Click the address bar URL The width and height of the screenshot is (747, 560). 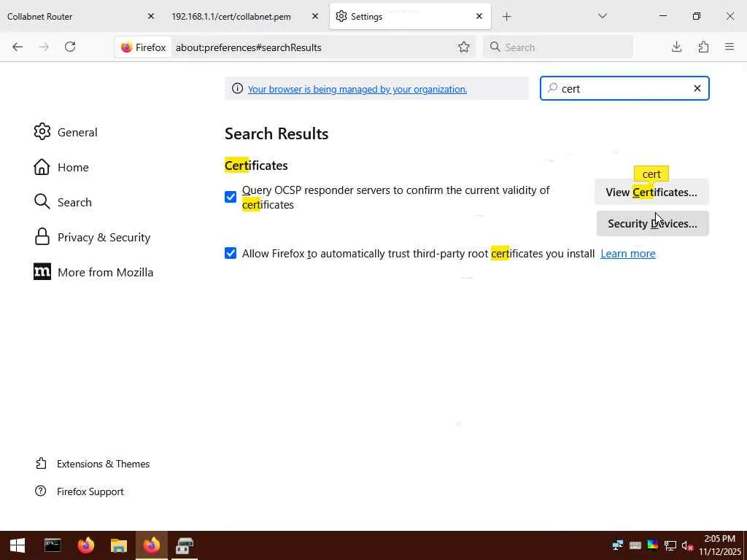[x=248, y=47]
